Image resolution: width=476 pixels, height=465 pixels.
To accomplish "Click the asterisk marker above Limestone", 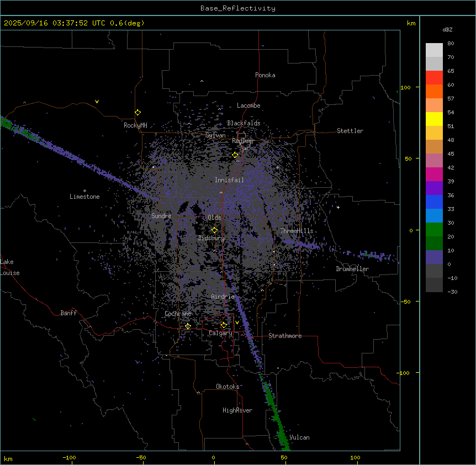I will point(84,191).
